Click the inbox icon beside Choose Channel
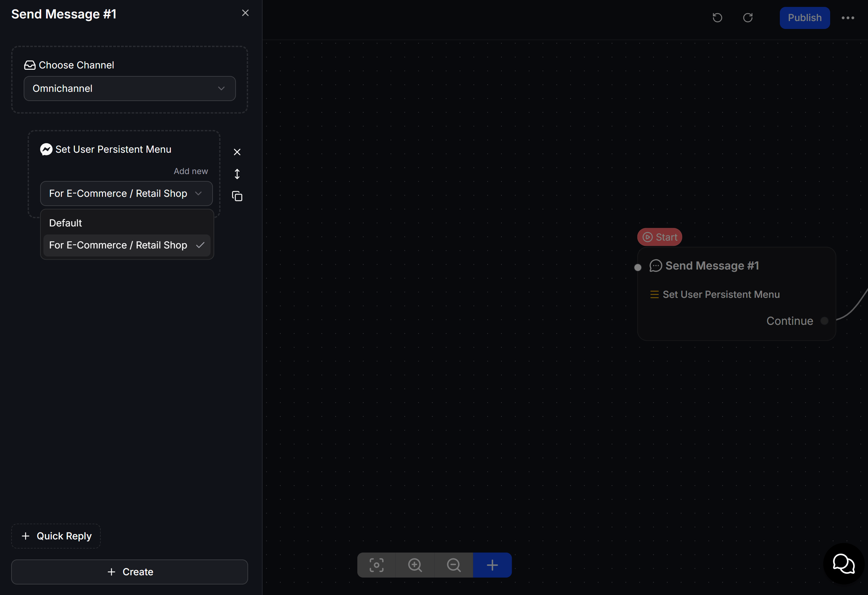Image resolution: width=868 pixels, height=595 pixels. point(30,65)
